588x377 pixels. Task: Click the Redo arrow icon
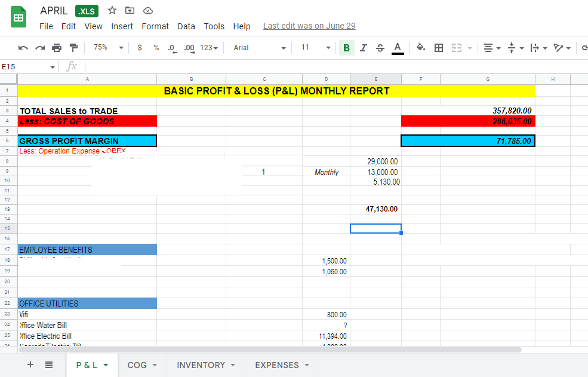[x=40, y=48]
